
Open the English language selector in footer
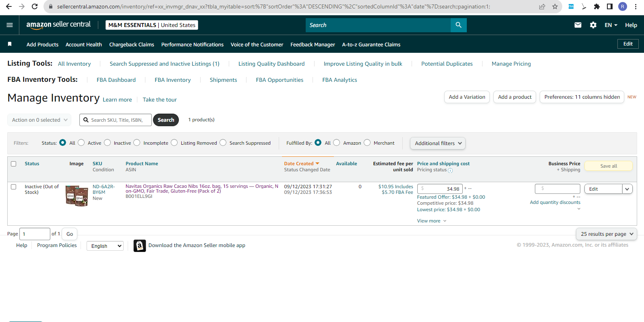tap(105, 246)
